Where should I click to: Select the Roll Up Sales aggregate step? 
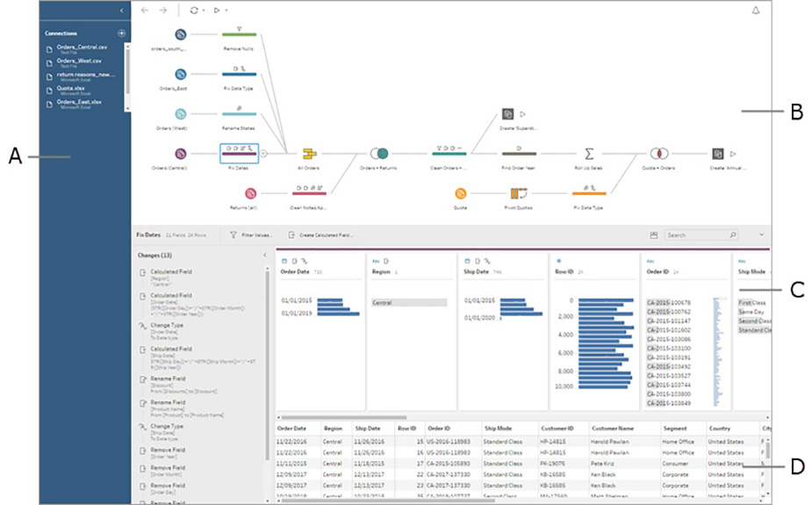click(x=589, y=154)
